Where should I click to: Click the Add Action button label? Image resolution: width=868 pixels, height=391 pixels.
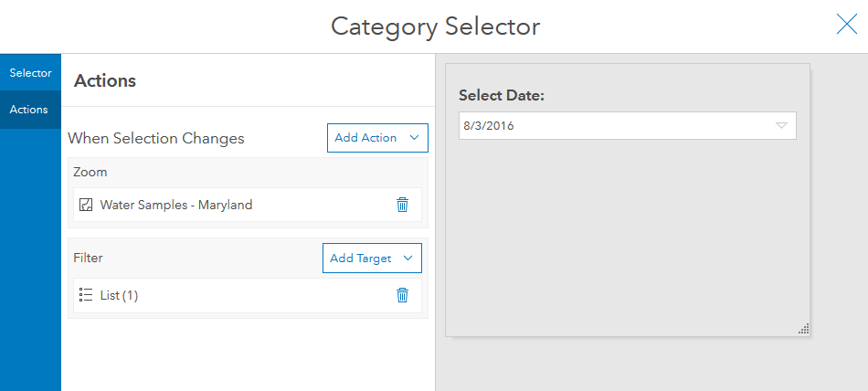365,138
